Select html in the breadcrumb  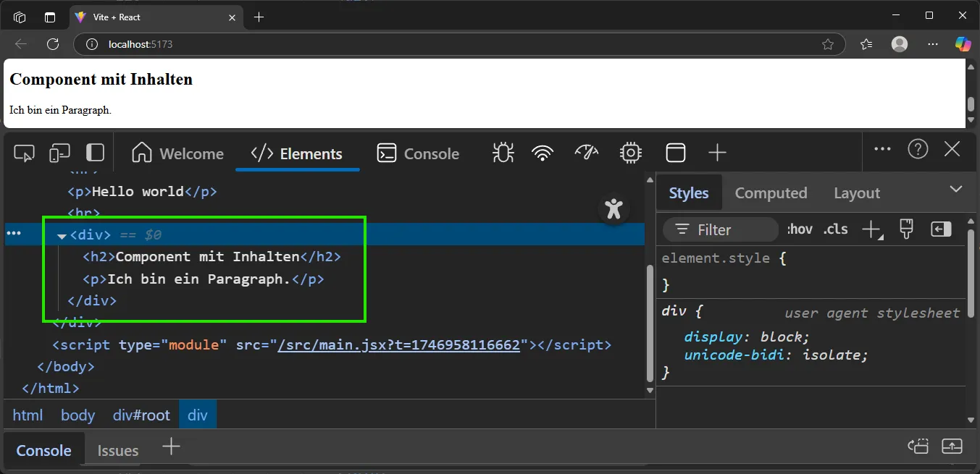tap(28, 415)
